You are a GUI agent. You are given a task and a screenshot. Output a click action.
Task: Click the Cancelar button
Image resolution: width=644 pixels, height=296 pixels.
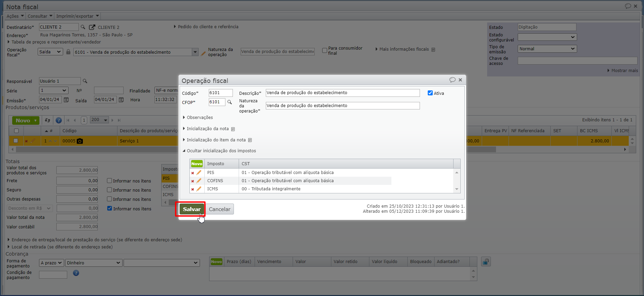(220, 209)
